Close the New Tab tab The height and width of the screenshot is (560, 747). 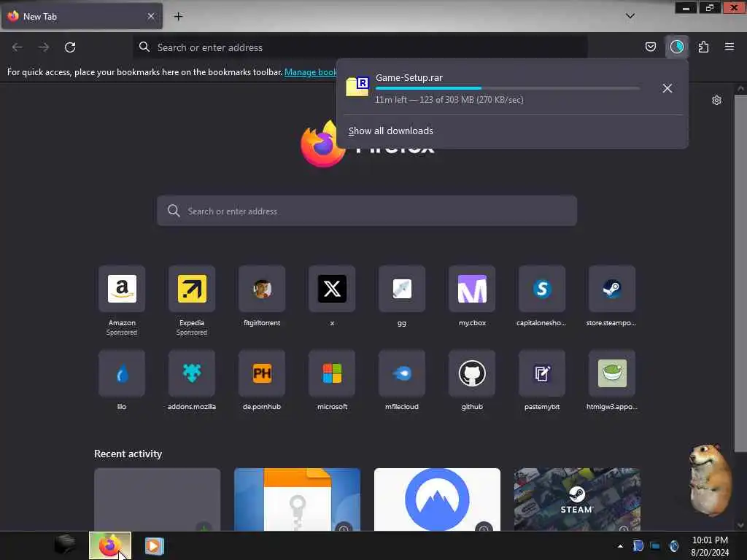click(151, 16)
